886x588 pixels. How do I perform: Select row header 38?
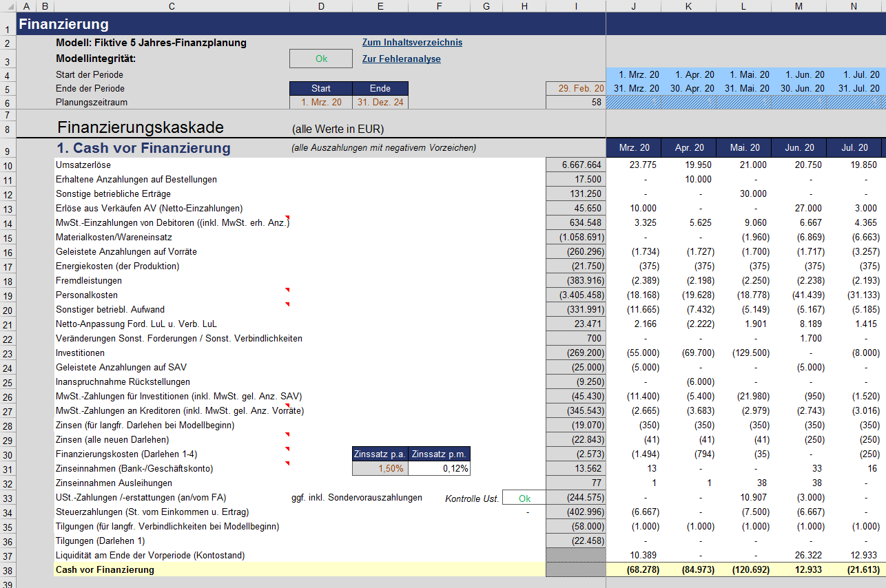[x=8, y=570]
